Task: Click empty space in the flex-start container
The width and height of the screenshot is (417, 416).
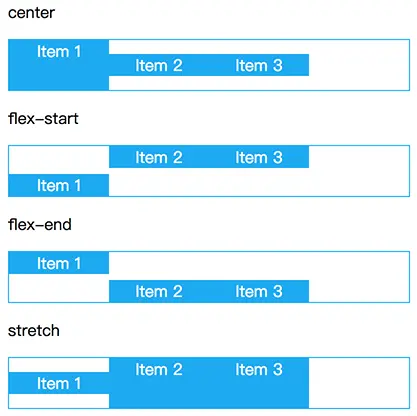Action: click(x=359, y=171)
